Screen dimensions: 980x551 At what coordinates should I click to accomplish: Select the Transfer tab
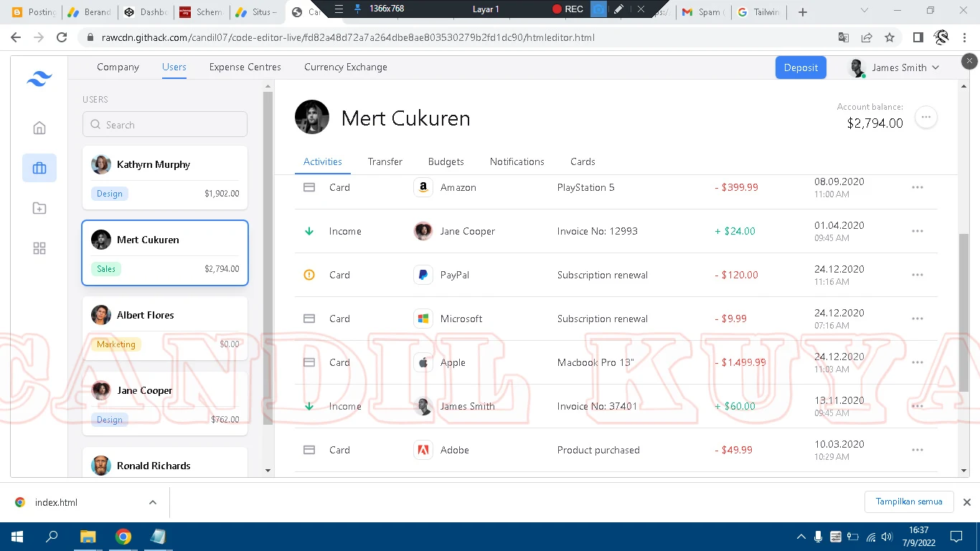(x=385, y=161)
